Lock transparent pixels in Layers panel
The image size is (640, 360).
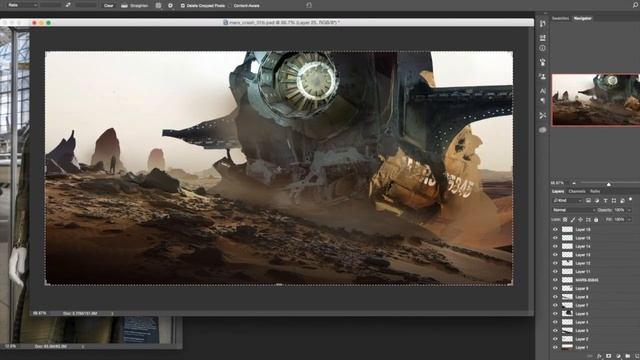click(565, 220)
